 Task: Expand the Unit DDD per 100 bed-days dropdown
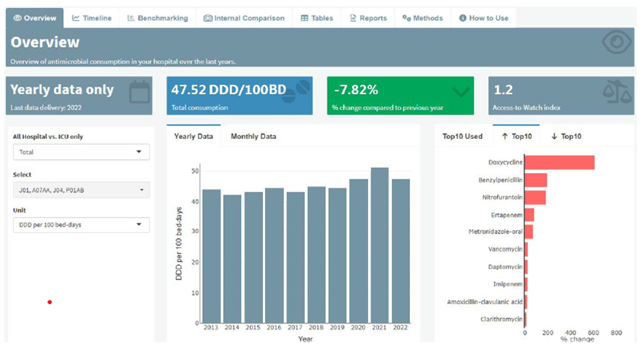point(81,225)
